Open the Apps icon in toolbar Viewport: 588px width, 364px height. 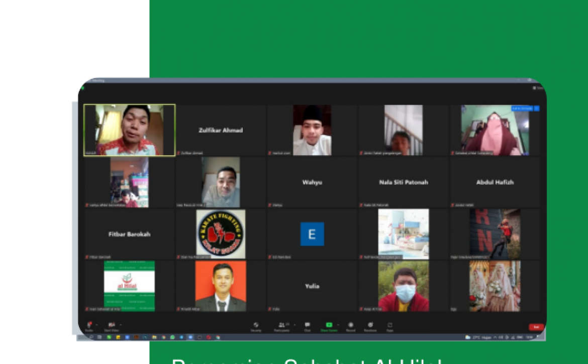[x=389, y=325]
